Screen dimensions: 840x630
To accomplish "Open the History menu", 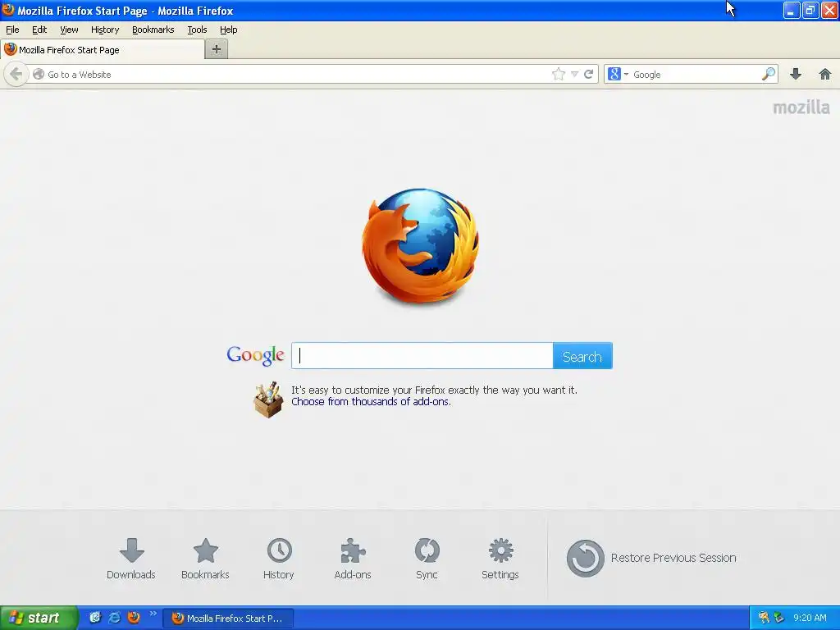I will click(104, 30).
